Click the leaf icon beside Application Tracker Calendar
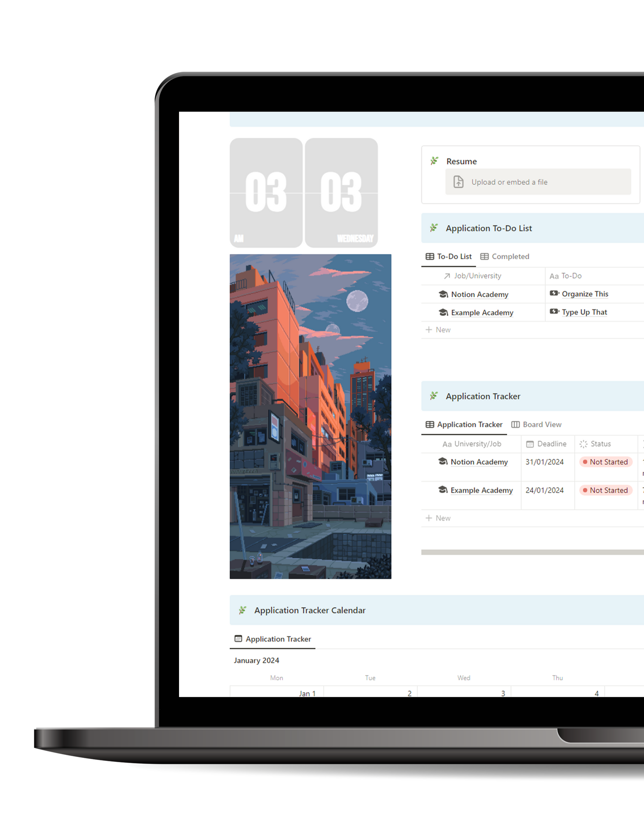 pyautogui.click(x=242, y=610)
